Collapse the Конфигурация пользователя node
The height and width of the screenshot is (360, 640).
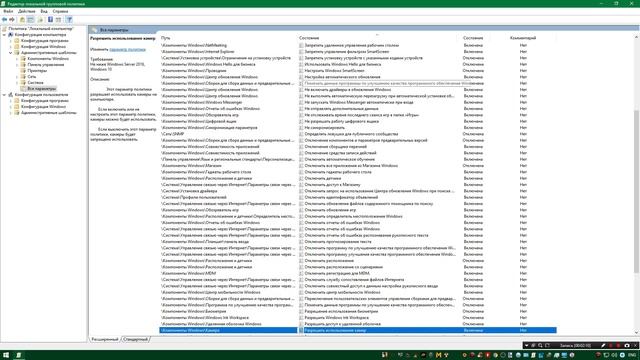pos(4,95)
